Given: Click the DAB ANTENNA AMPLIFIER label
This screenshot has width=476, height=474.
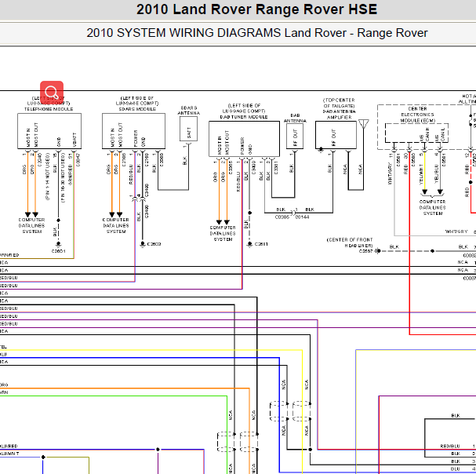Looking at the screenshot, I should pyautogui.click(x=339, y=115).
